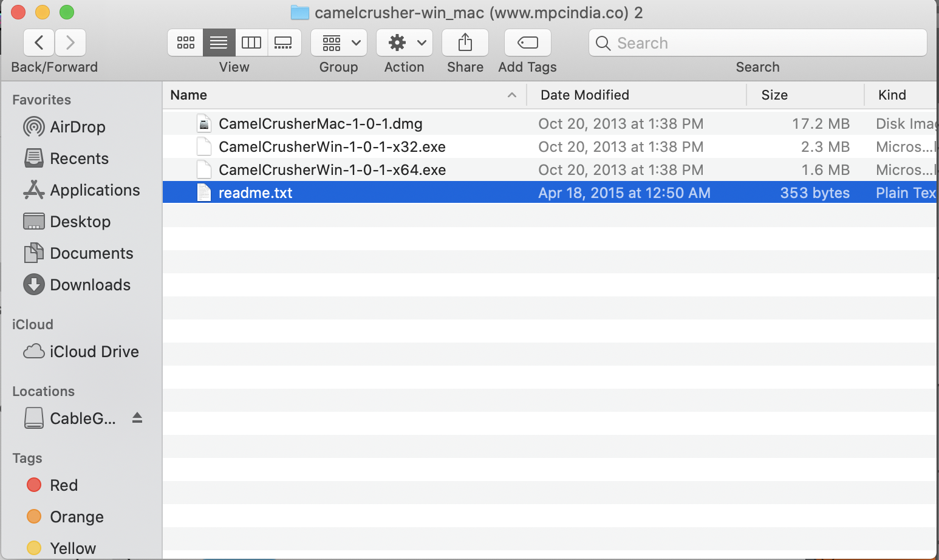Filter by the Orange tag

[65, 517]
